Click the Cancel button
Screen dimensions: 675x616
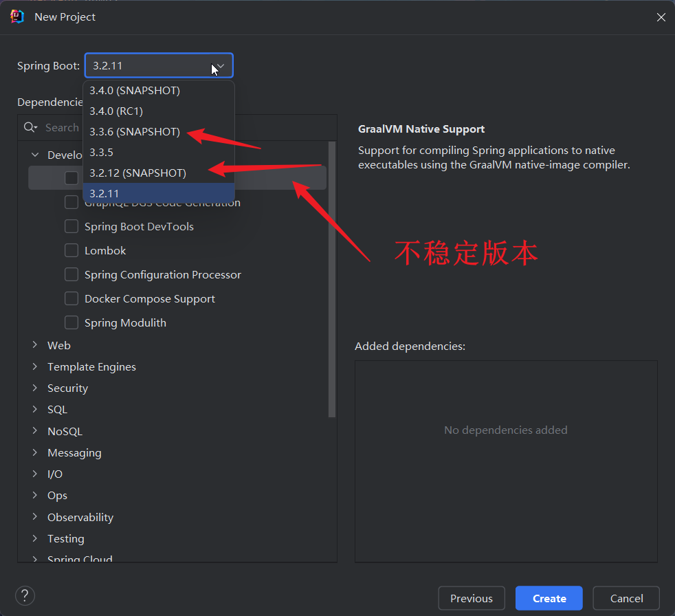click(626, 598)
